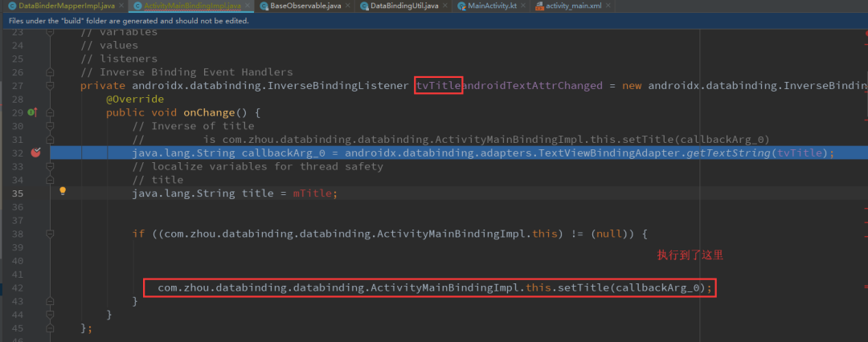Fold the comment block at line 30
868x342 pixels.
(x=51, y=126)
